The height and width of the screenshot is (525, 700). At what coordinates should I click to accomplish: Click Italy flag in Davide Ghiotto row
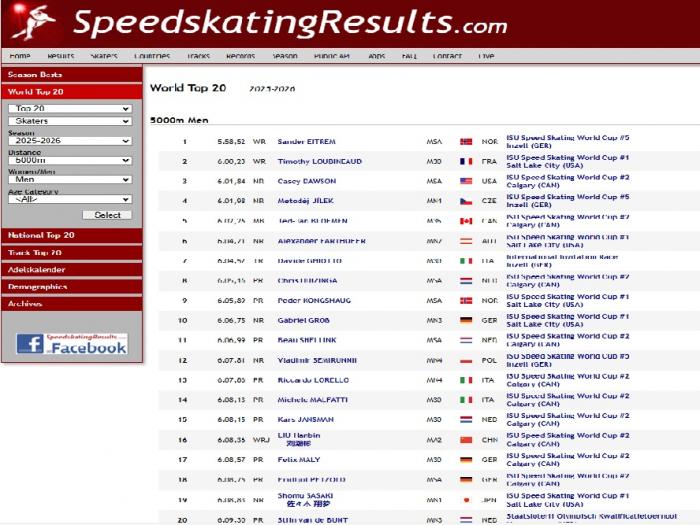[466, 261]
